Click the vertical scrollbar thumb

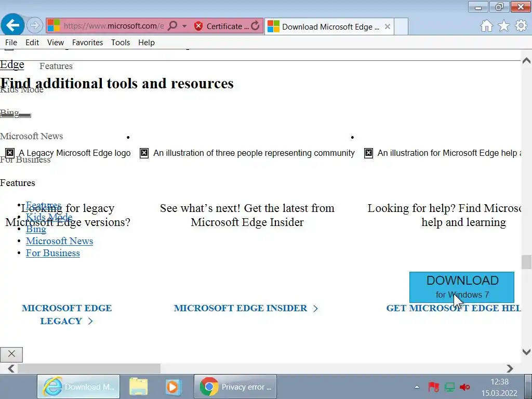[527, 262]
